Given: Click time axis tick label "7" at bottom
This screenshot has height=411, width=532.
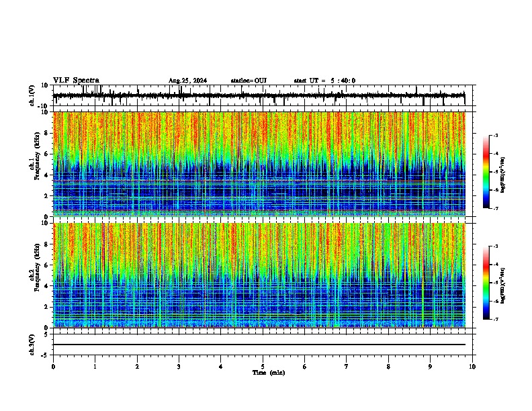Looking at the screenshot, I should 347,367.
